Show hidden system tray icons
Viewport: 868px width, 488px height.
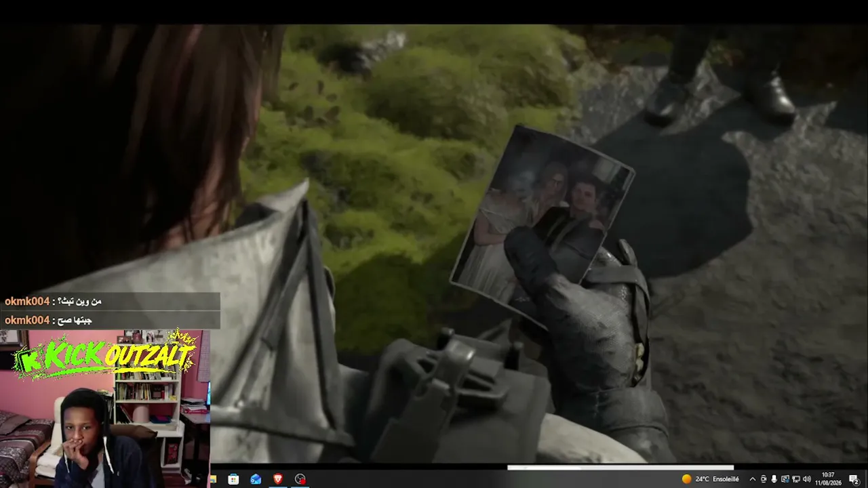click(x=752, y=479)
